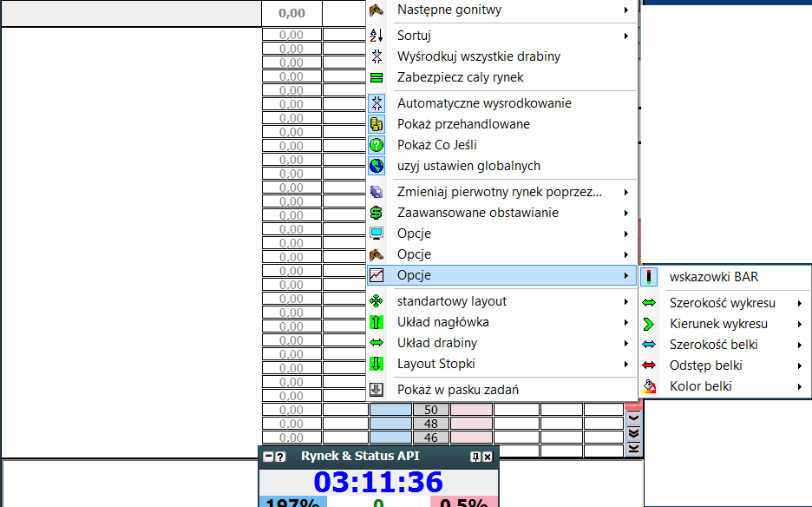Click the green cross-arrows icon beside standartowy layout
The width and height of the screenshot is (812, 507).
click(x=377, y=301)
